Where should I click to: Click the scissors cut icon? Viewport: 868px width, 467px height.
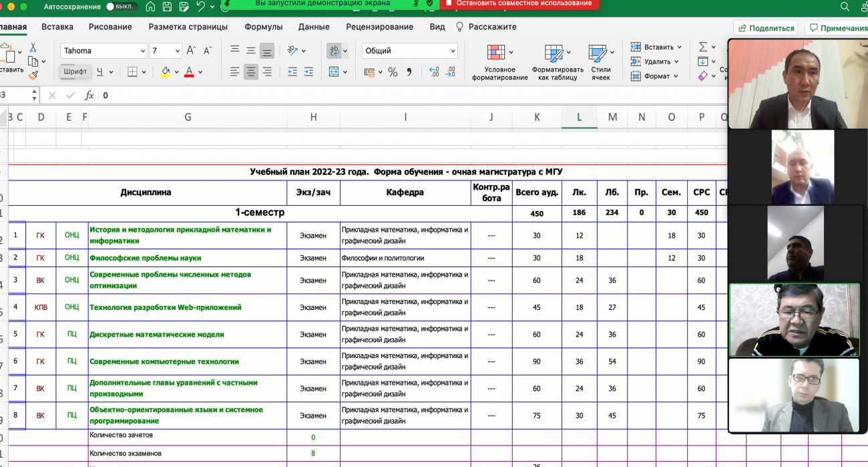(x=33, y=48)
